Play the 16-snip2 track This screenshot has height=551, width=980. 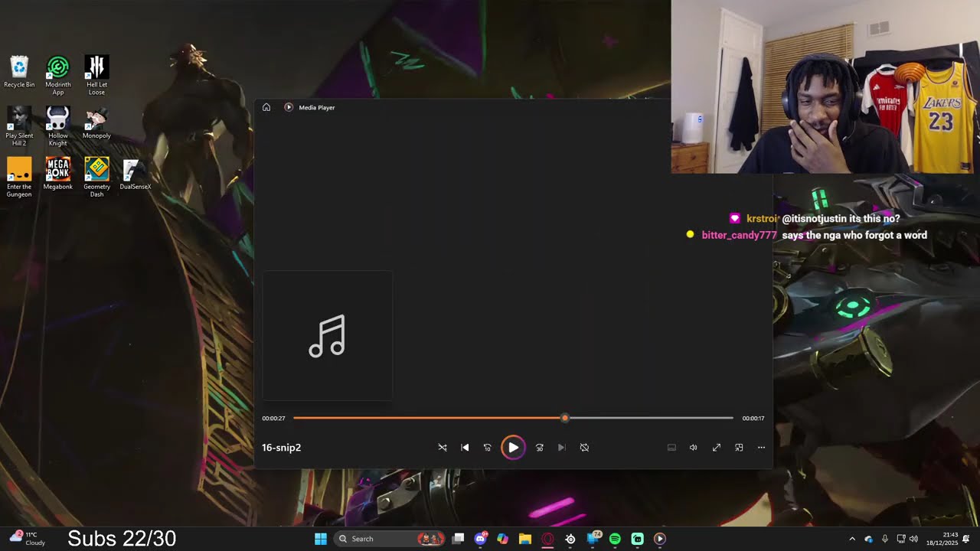513,448
